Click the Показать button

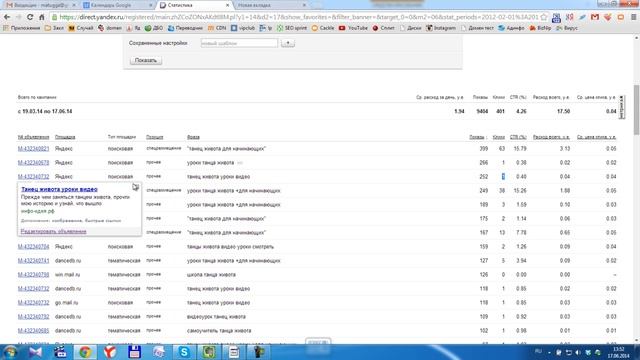point(146,60)
